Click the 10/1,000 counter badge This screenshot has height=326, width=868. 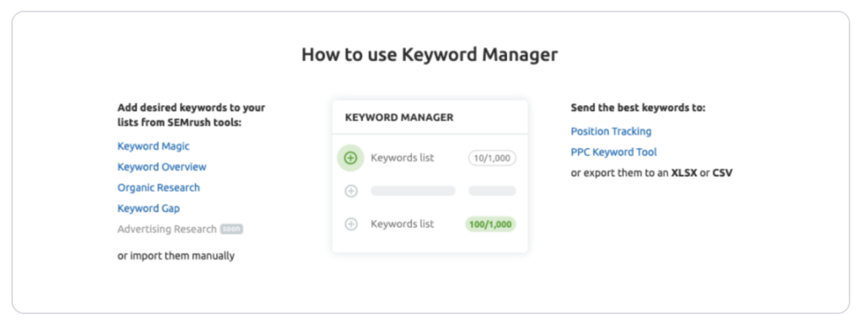click(x=492, y=158)
